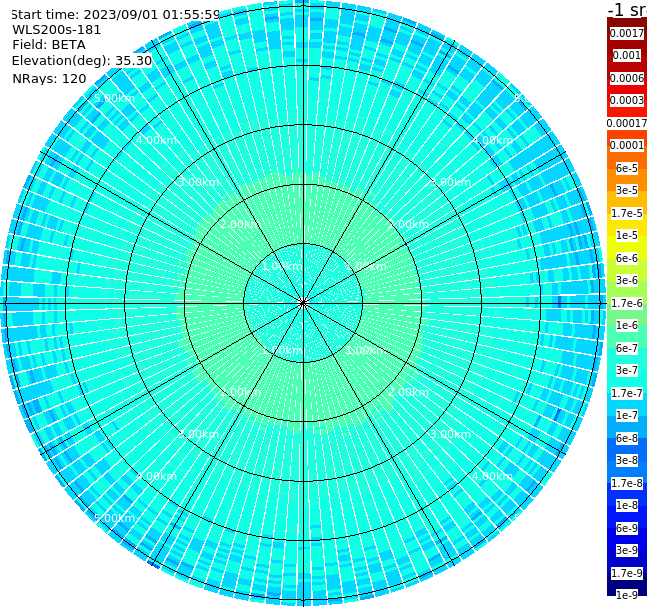Select the 0.001 colorbar tick label

coord(627,55)
